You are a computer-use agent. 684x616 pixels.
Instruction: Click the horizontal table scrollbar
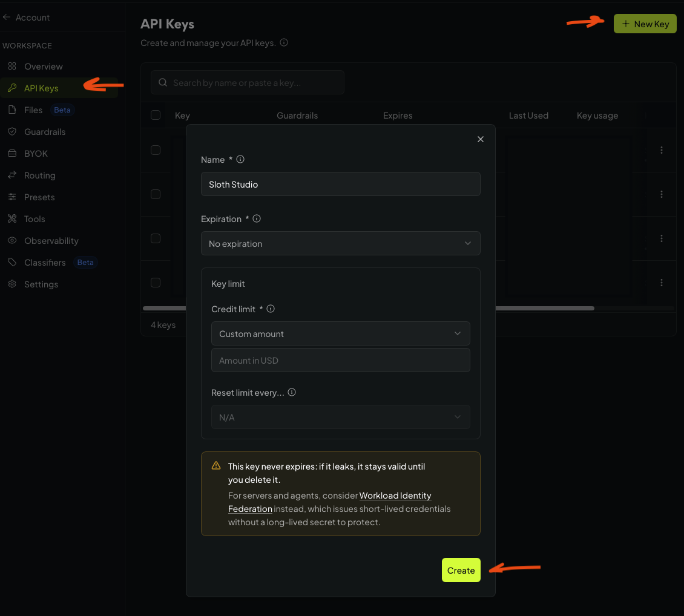pyautogui.click(x=544, y=308)
